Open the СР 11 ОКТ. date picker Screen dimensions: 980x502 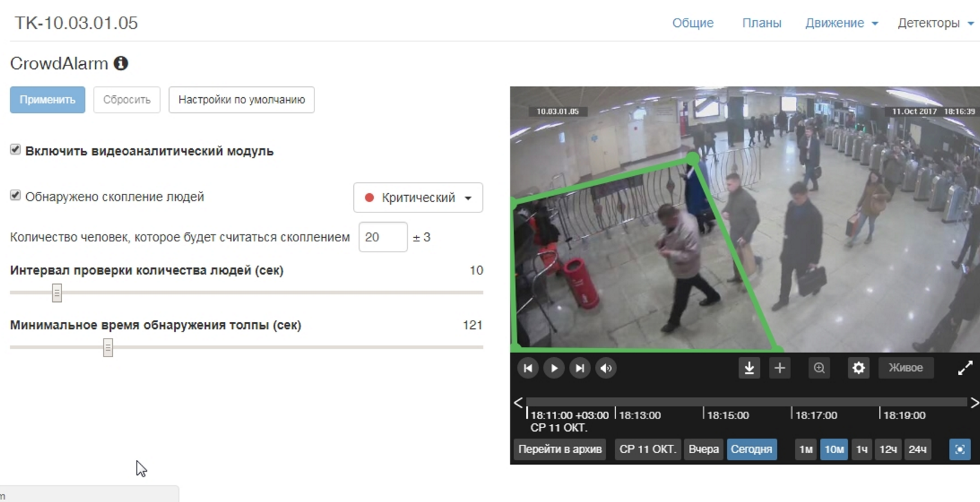click(648, 450)
